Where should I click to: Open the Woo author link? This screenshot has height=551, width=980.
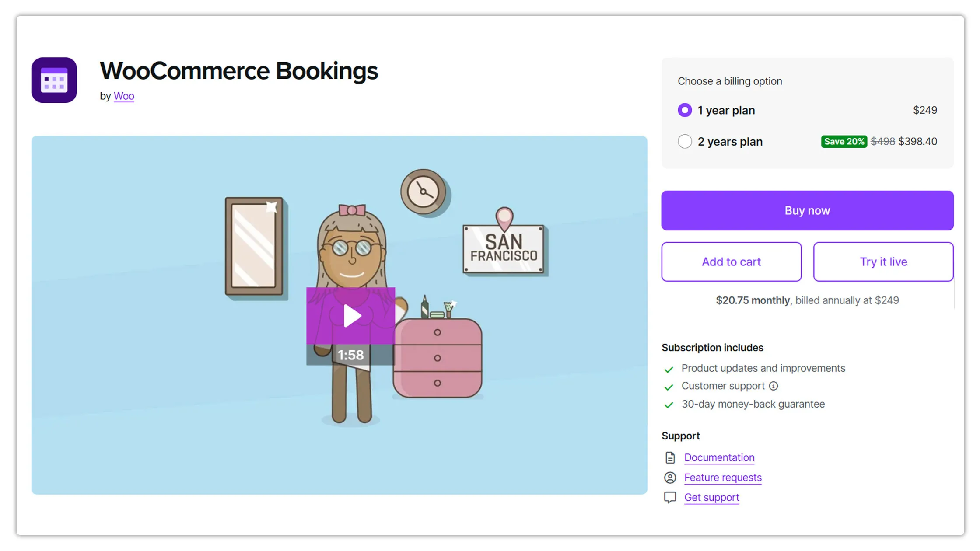click(x=124, y=96)
